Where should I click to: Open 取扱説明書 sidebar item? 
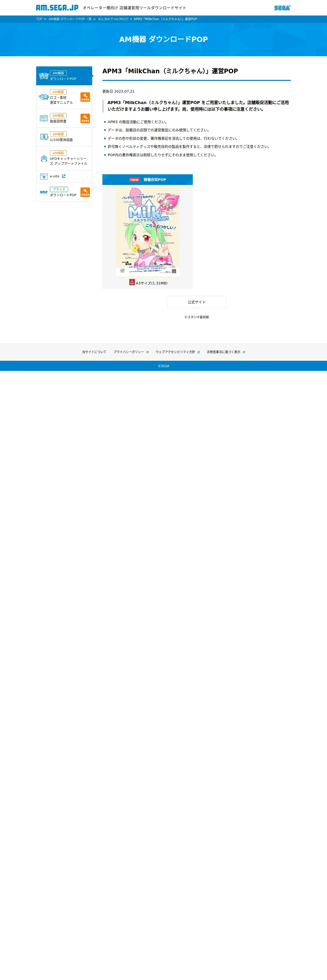pyautogui.click(x=64, y=118)
